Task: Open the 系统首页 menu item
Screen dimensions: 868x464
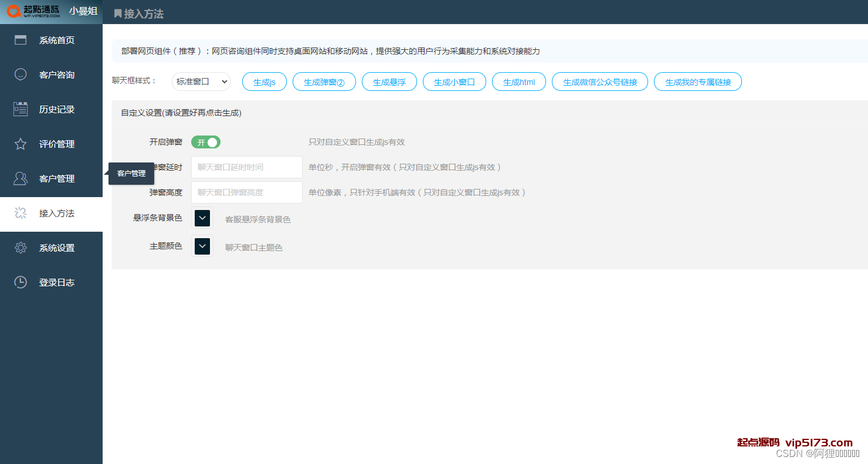Action: pyautogui.click(x=51, y=40)
